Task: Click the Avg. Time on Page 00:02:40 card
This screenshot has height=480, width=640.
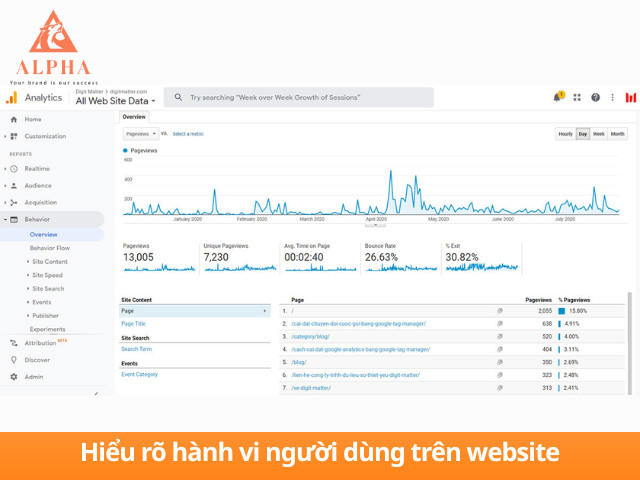Action: coord(320,258)
